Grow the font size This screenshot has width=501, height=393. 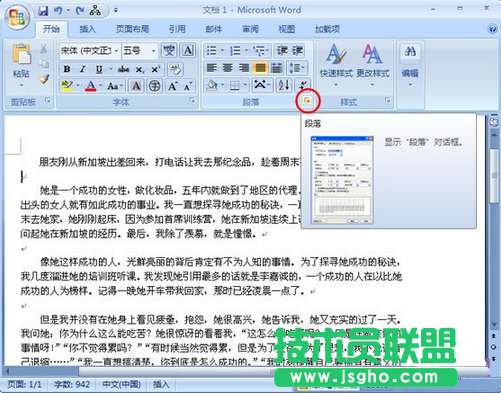pos(172,86)
